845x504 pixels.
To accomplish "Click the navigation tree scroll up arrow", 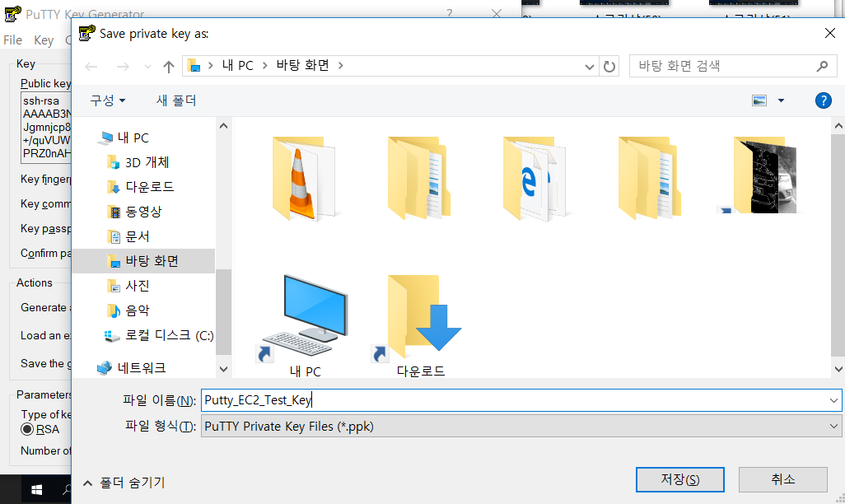I will 224,126.
